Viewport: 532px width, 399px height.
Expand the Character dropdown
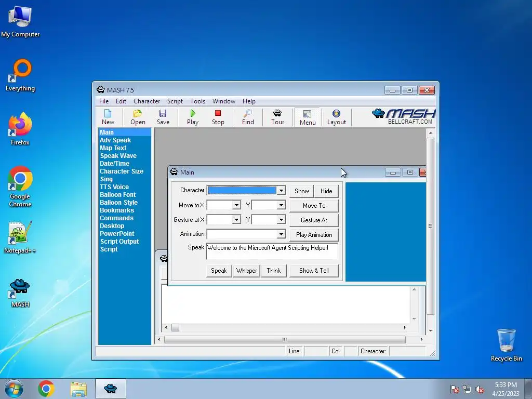pyautogui.click(x=281, y=191)
